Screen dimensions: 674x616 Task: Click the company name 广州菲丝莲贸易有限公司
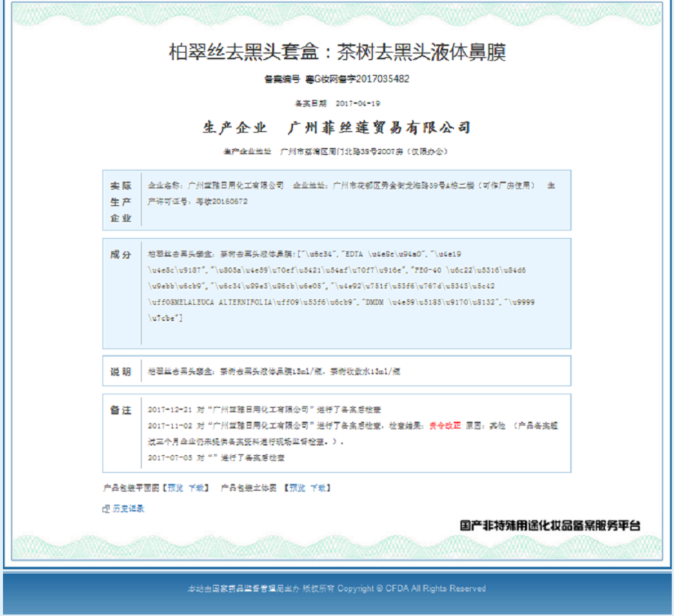click(380, 127)
